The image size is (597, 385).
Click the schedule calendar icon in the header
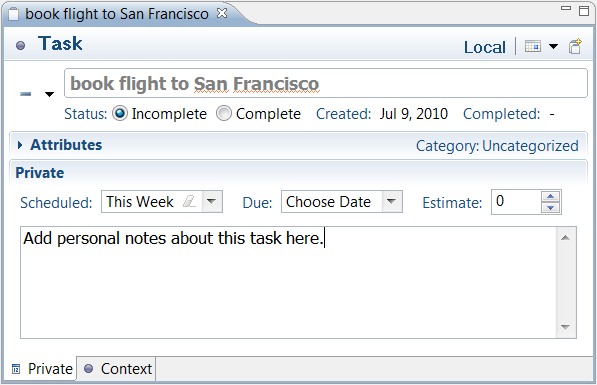pyautogui.click(x=533, y=46)
